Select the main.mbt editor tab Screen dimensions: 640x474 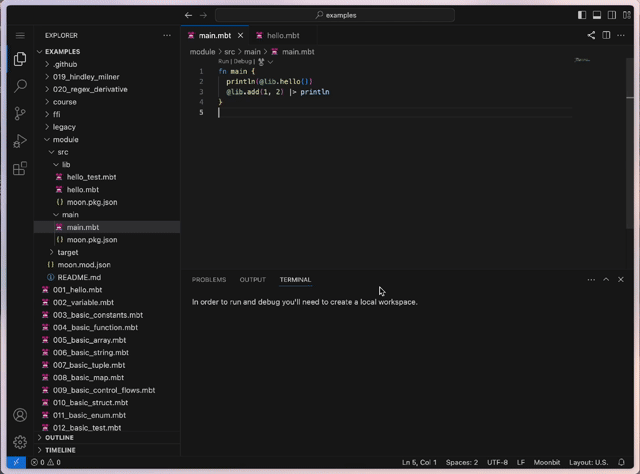pyautogui.click(x=215, y=36)
